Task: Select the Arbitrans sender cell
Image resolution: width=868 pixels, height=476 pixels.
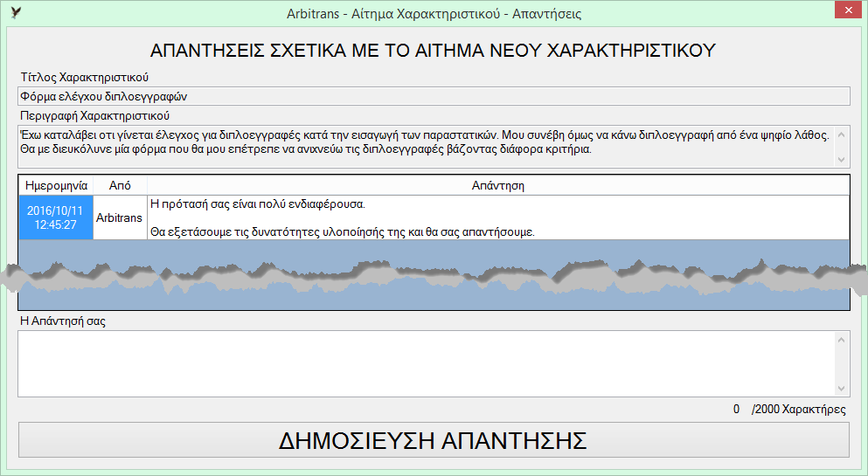Action: click(x=120, y=217)
